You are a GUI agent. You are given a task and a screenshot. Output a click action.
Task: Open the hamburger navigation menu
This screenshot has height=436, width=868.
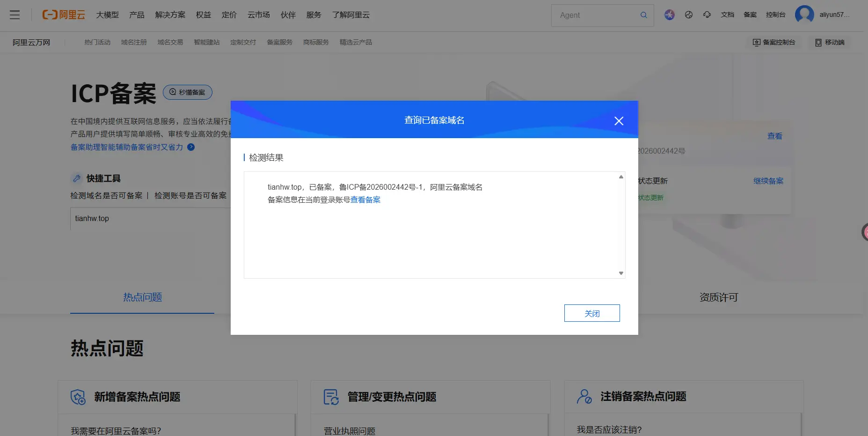click(15, 15)
